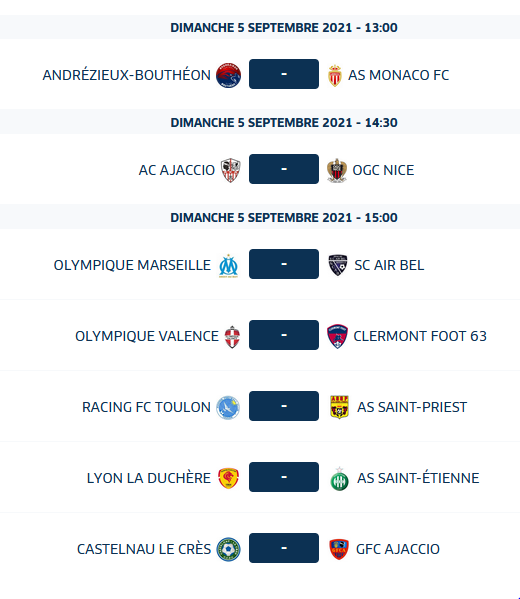Select the OGC Nice eagle crest

337,170
